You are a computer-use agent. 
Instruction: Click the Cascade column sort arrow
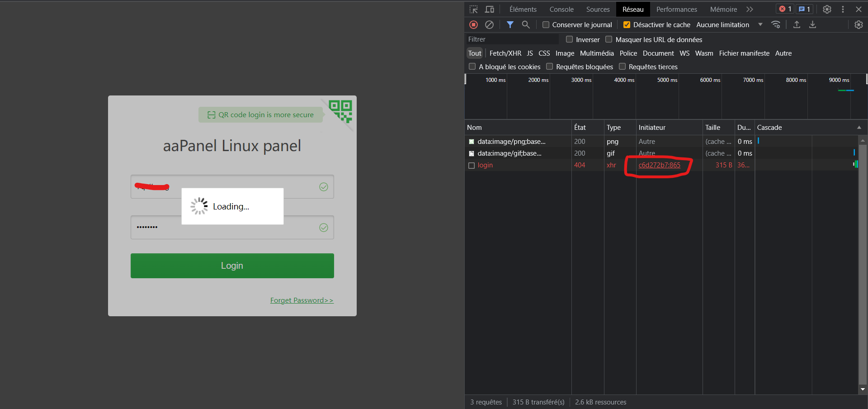[x=859, y=128]
